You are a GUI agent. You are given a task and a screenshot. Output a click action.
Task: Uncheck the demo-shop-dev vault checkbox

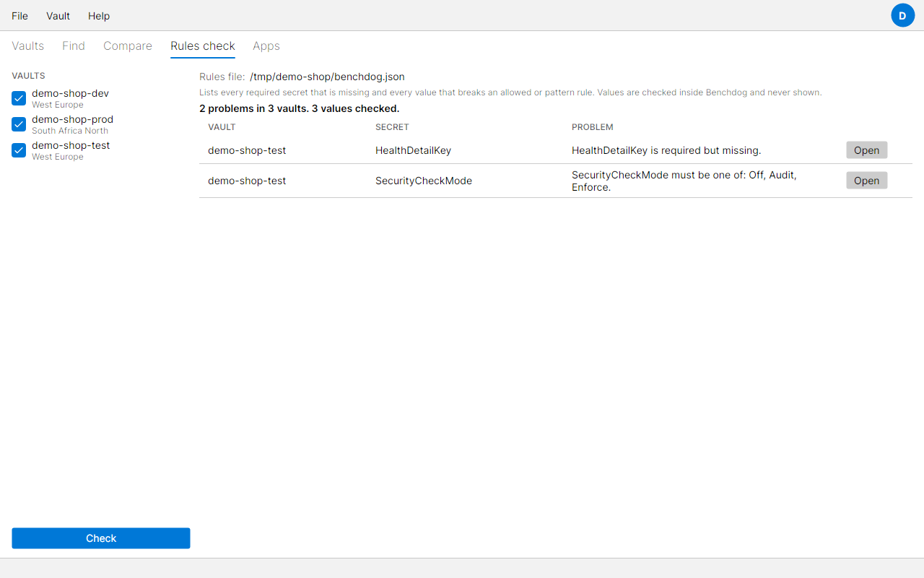pos(19,98)
